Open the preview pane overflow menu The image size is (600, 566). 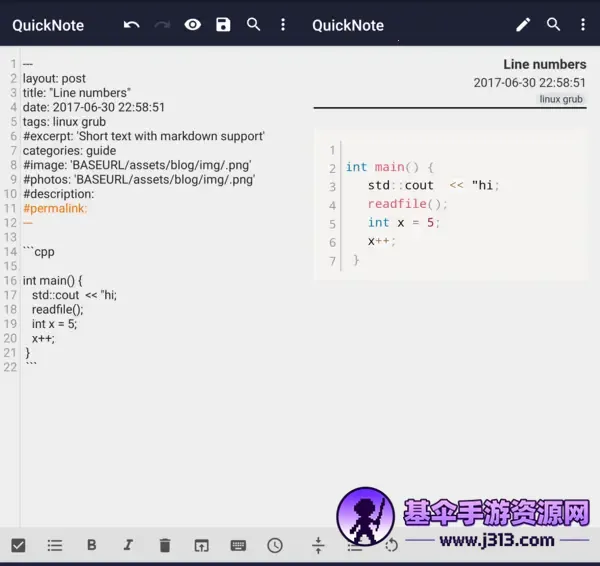tap(583, 25)
